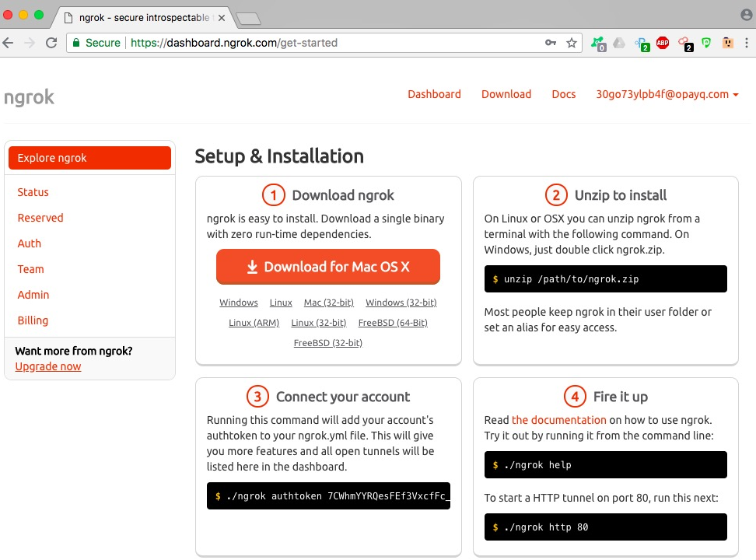
Task: Open the Dashboard nav item
Action: tap(434, 94)
